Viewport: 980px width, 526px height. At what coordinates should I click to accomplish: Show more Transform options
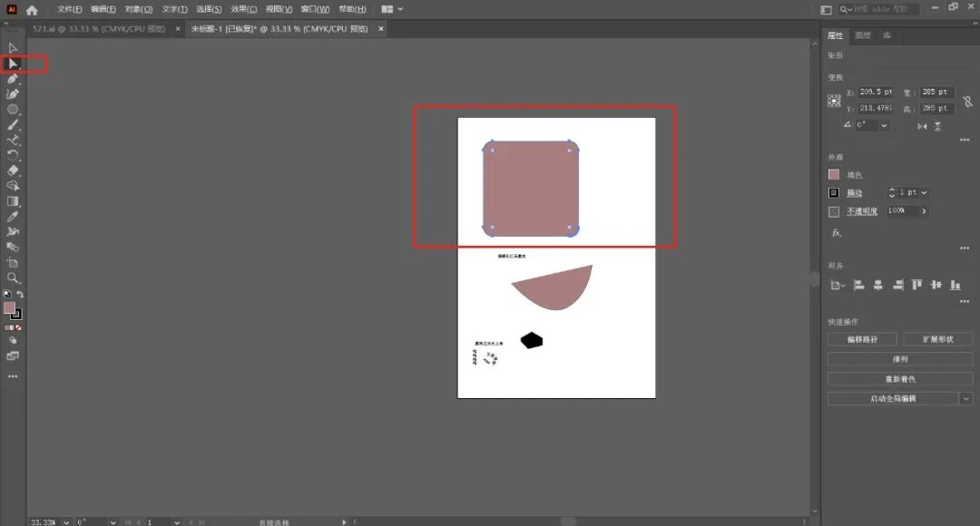tap(965, 140)
